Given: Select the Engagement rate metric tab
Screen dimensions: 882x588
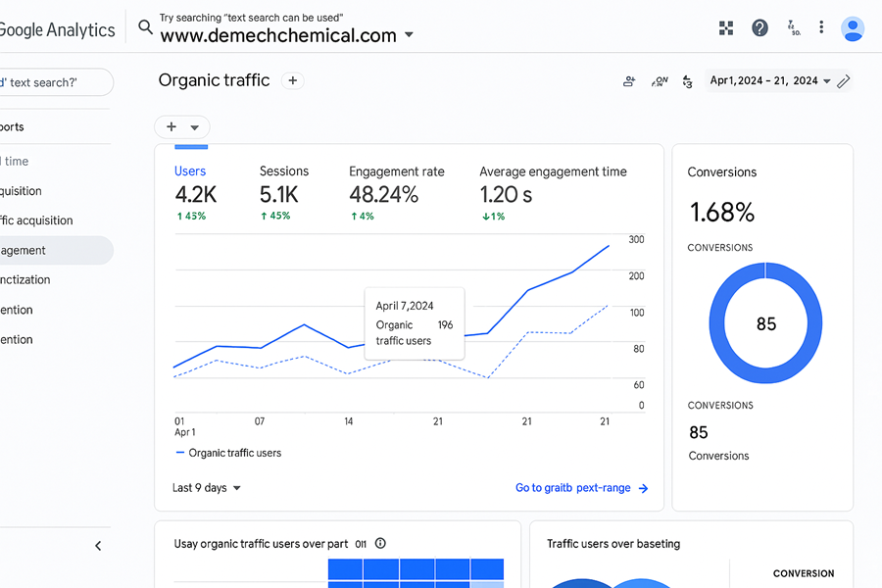Looking at the screenshot, I should pyautogui.click(x=397, y=192).
